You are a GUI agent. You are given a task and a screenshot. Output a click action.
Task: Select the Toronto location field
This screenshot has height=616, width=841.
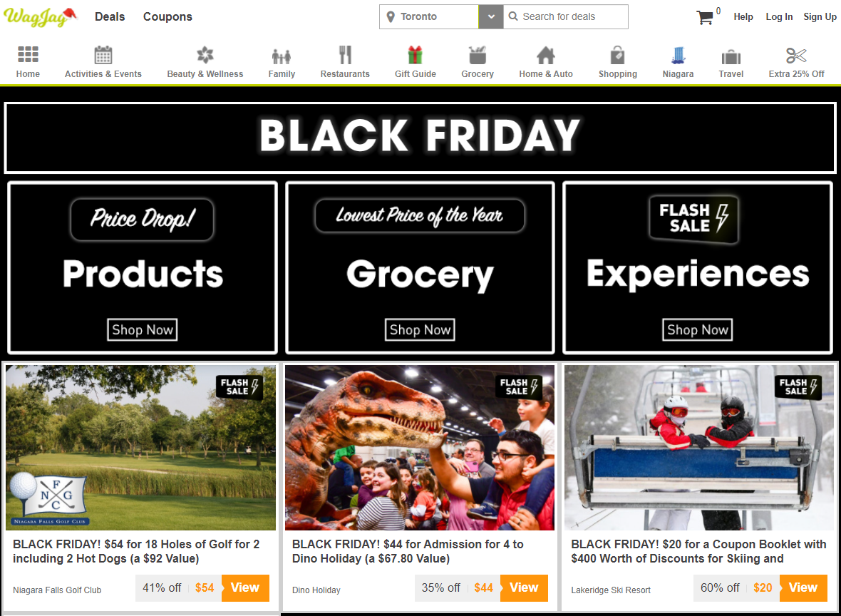tap(429, 16)
